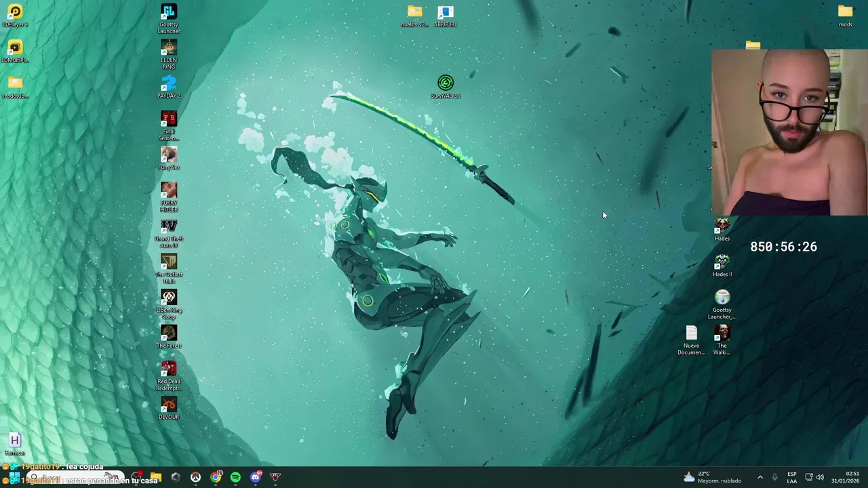Launch the PAYDAY 2 desktop shortcut
This screenshot has width=868, height=488.
(169, 87)
